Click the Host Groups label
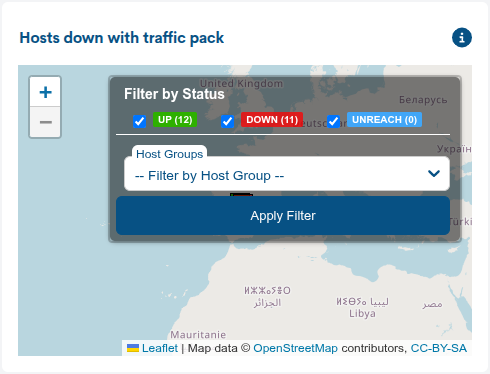 click(x=169, y=154)
